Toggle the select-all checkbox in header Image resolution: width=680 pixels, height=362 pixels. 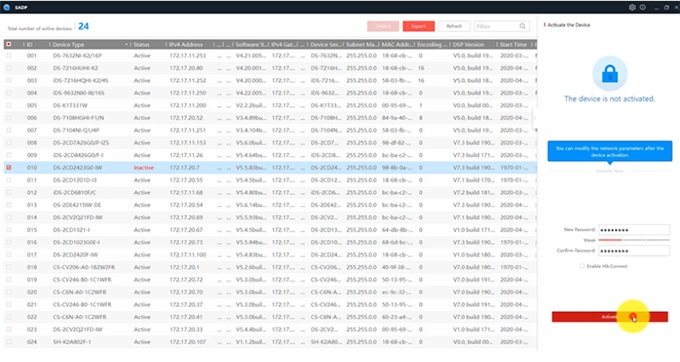pos(9,44)
